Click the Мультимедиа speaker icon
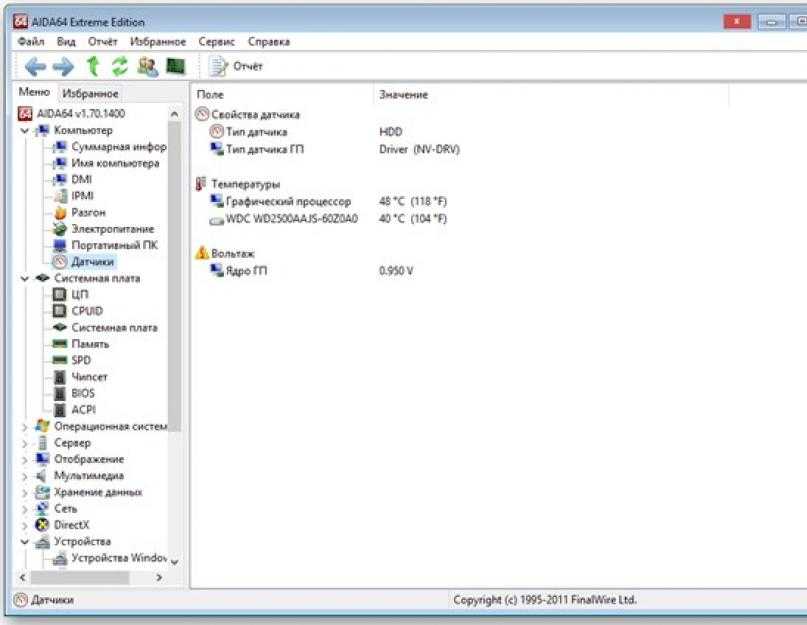 42,476
